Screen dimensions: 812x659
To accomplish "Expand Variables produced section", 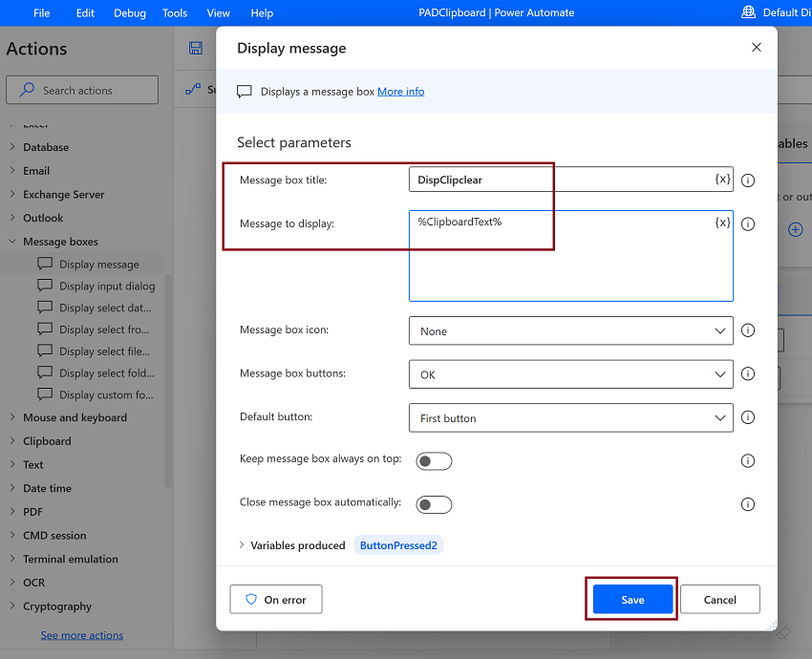I will coord(242,545).
